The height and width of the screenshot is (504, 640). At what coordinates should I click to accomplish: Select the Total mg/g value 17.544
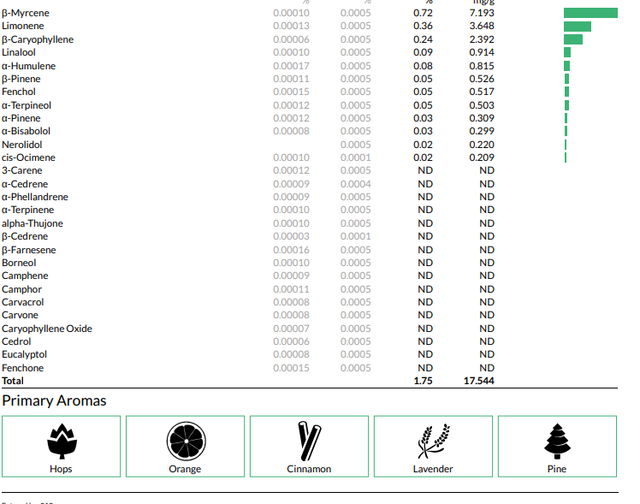[x=479, y=381]
